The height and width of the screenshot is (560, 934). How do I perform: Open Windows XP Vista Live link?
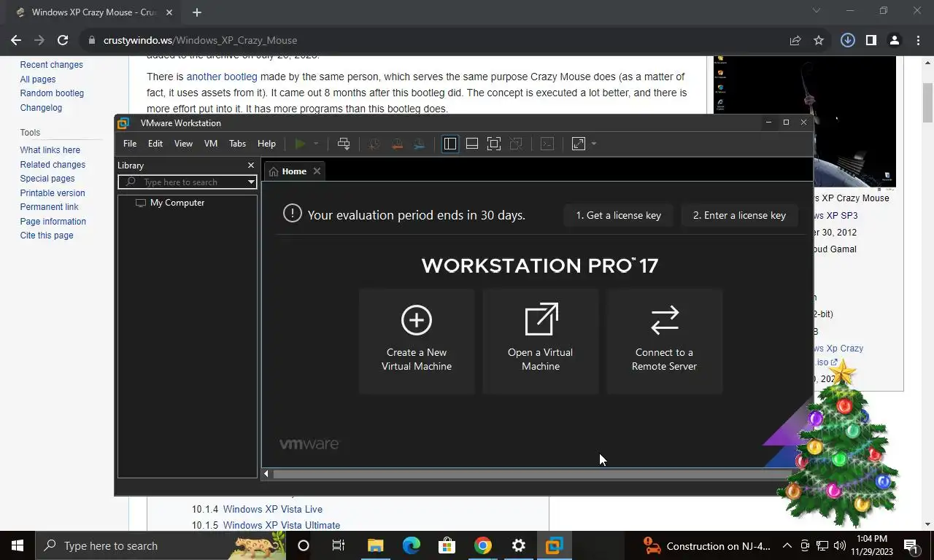[273, 510]
